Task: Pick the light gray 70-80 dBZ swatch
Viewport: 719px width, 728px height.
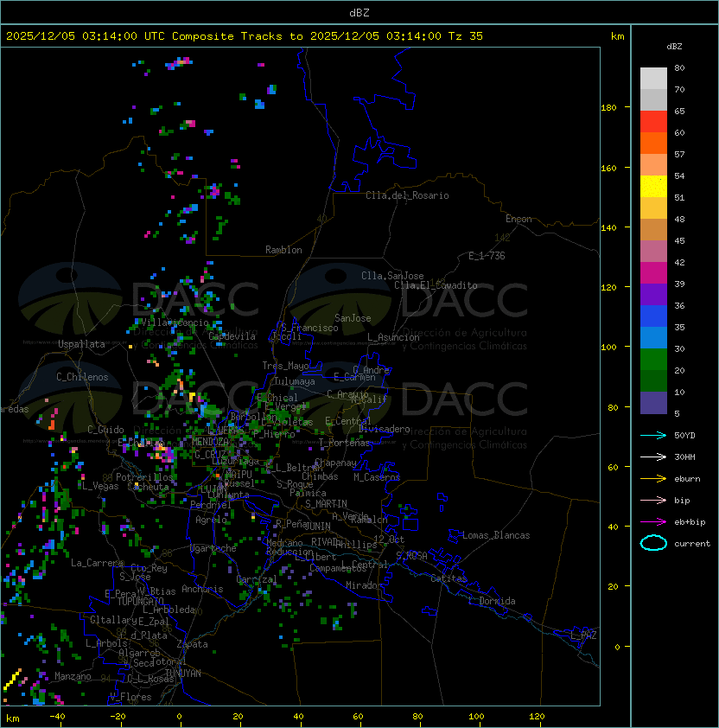Action: click(x=653, y=78)
